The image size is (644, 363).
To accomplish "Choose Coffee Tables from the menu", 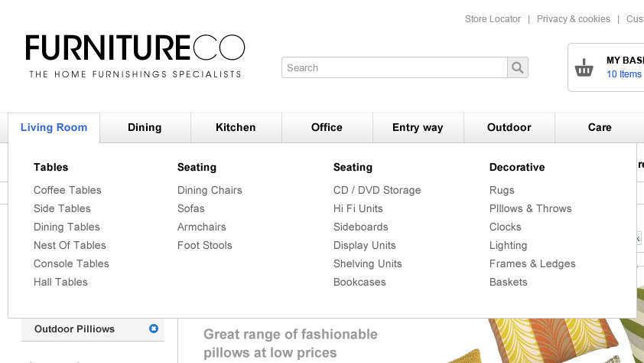I will [x=67, y=190].
